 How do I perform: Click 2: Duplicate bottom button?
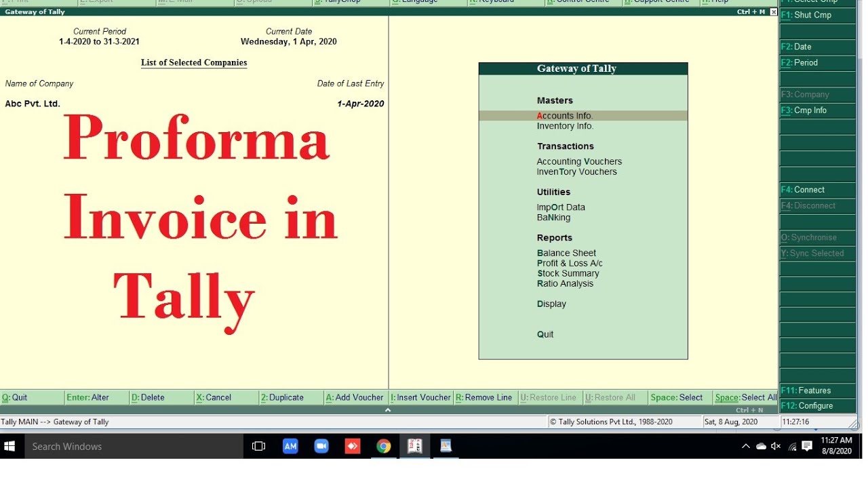292,398
